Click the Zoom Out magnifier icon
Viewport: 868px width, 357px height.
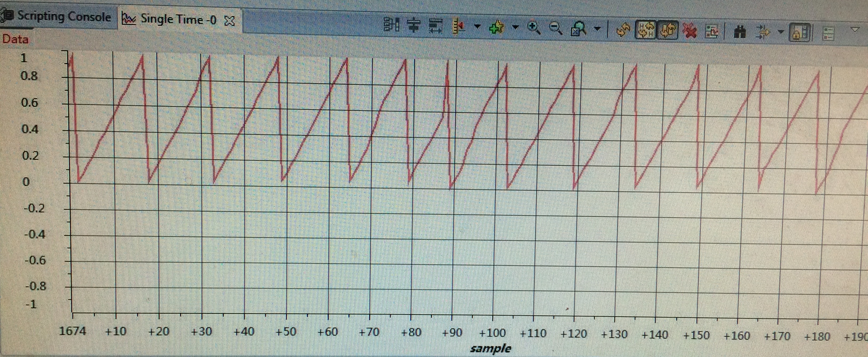[x=555, y=28]
